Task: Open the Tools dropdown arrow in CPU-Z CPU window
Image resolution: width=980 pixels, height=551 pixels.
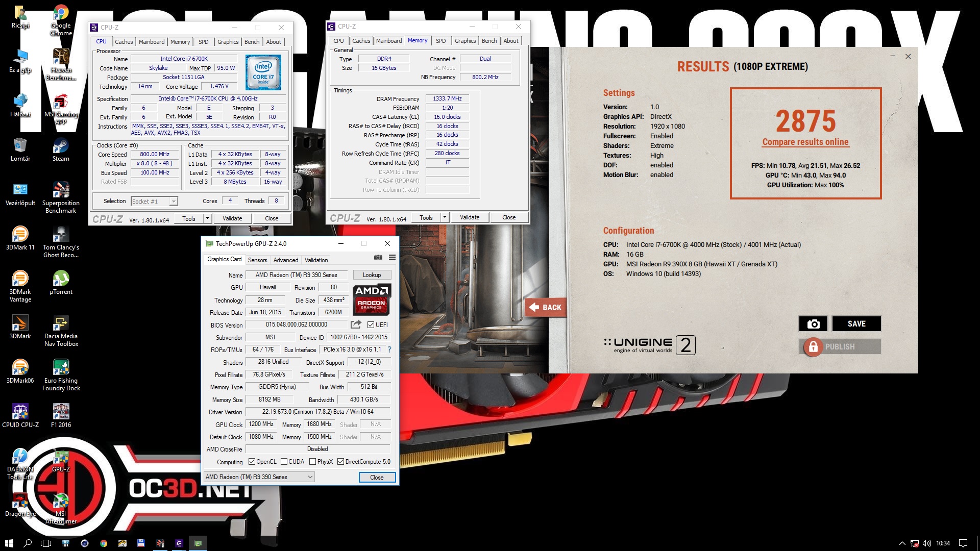Action: pos(207,218)
